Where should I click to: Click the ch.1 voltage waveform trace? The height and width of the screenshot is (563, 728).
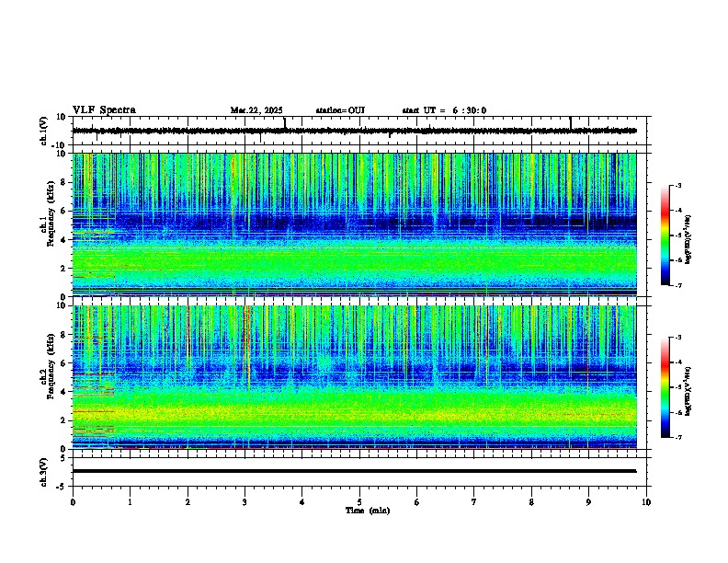(354, 131)
